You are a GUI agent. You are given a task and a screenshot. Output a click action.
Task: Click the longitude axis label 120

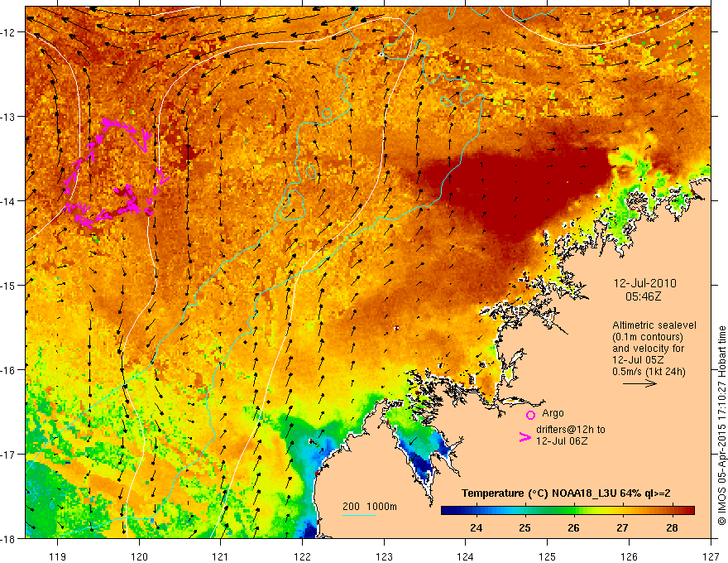pos(139,556)
